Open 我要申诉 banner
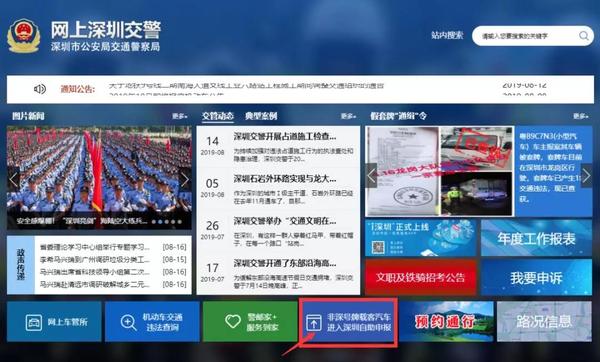 536,277
